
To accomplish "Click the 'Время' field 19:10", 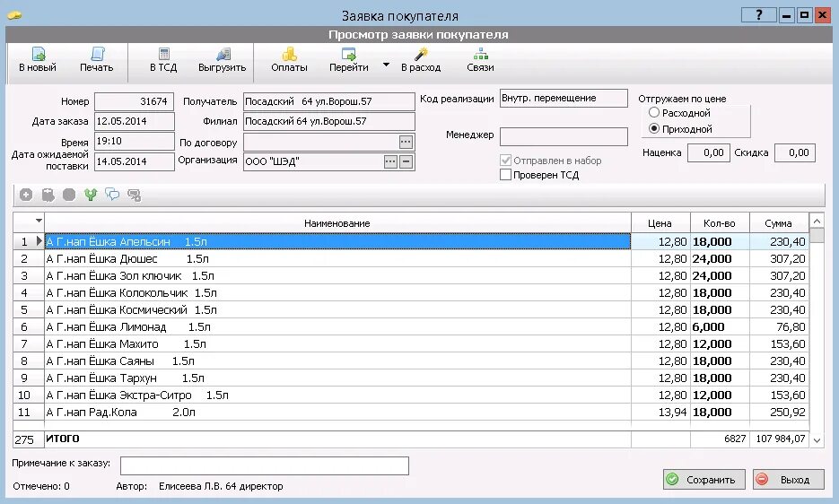I will [135, 142].
